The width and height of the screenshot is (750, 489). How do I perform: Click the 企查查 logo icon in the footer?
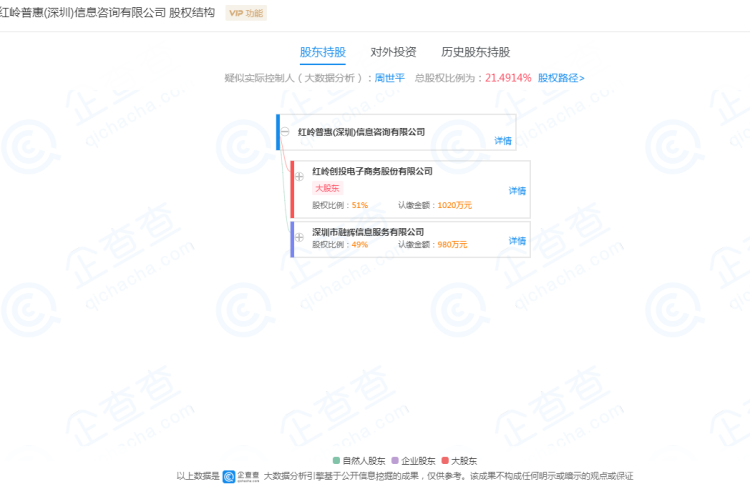point(229,476)
